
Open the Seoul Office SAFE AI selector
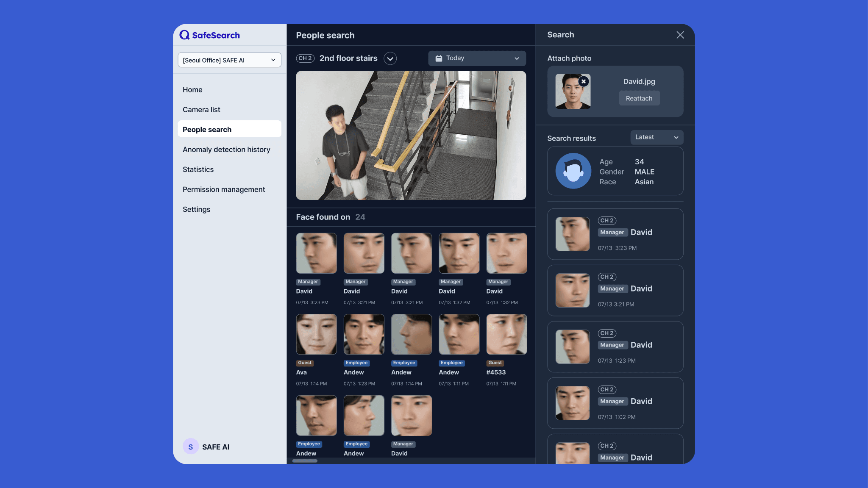229,60
